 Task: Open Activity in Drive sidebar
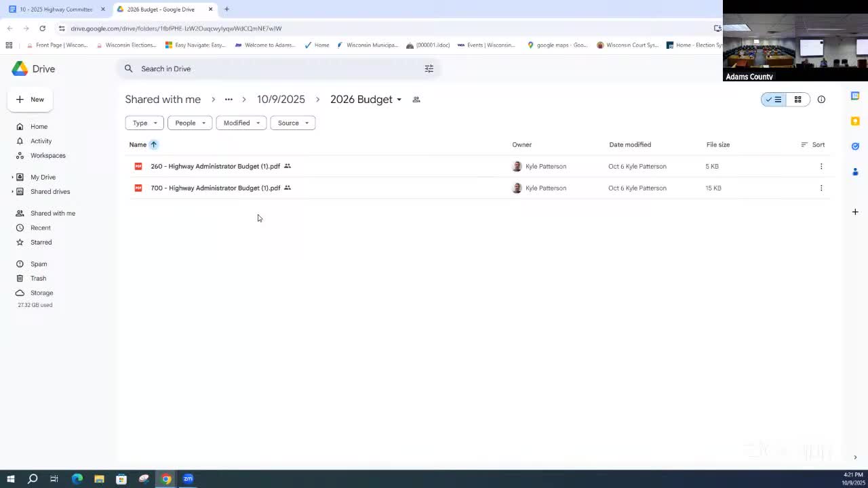pos(41,141)
